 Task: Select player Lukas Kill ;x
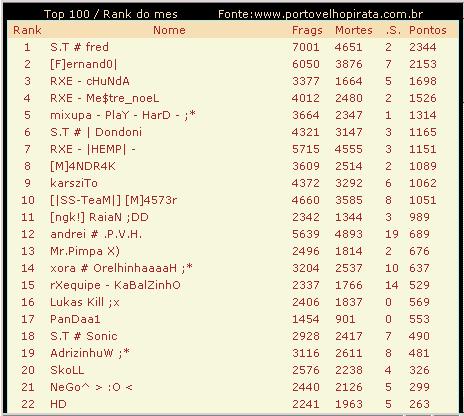point(85,302)
